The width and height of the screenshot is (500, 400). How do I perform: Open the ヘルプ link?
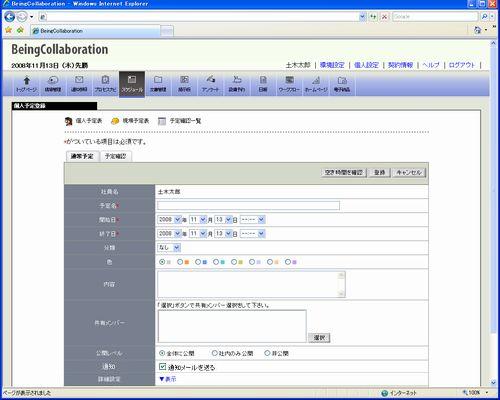(x=431, y=65)
